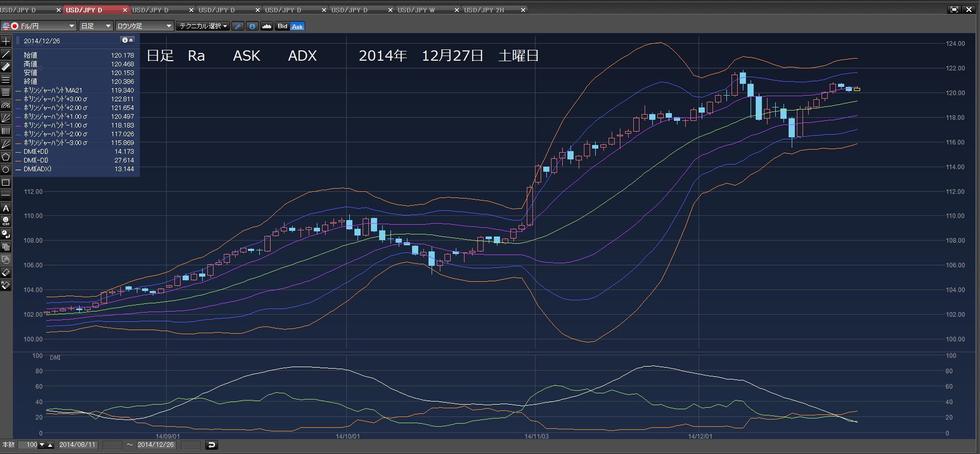Select the eraser tool
The image size is (980, 454).
(6, 273)
